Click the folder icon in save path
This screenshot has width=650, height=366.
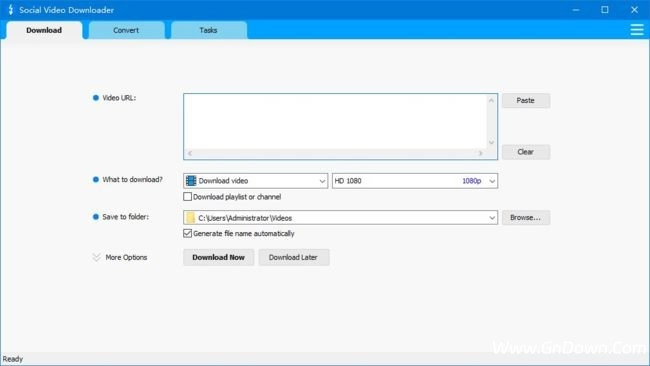tap(190, 218)
